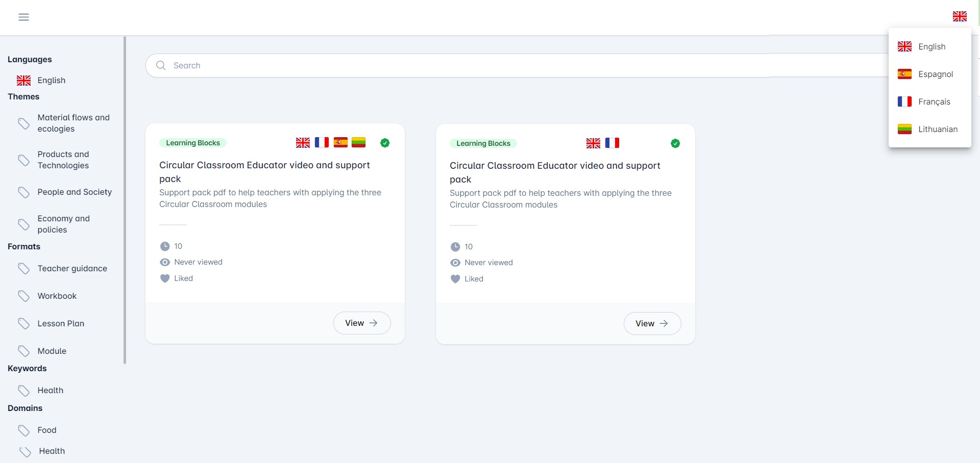Click the UK flag language selector in header
Screen dimensions: 980x463
959,16
